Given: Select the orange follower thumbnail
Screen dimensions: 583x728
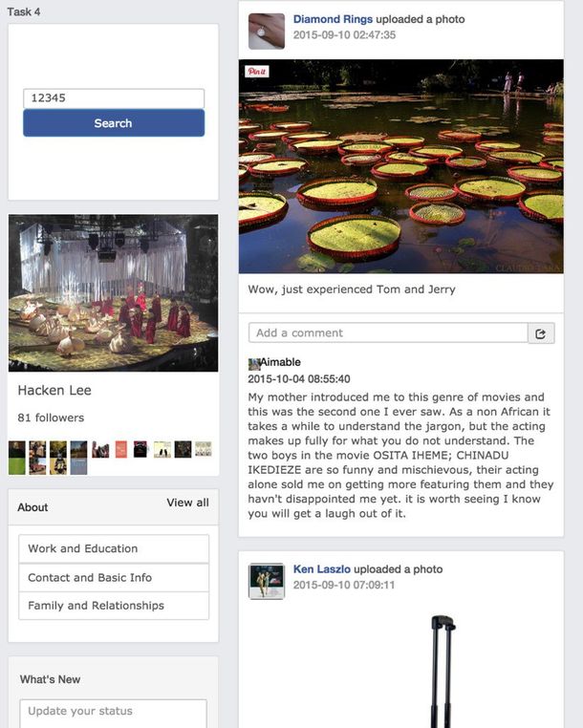Looking at the screenshot, I should [120, 449].
